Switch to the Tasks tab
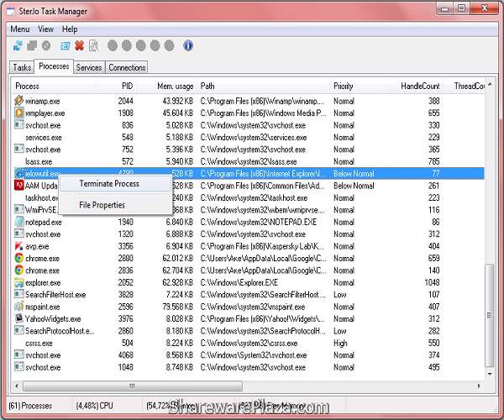504x420 pixels. pyautogui.click(x=22, y=67)
